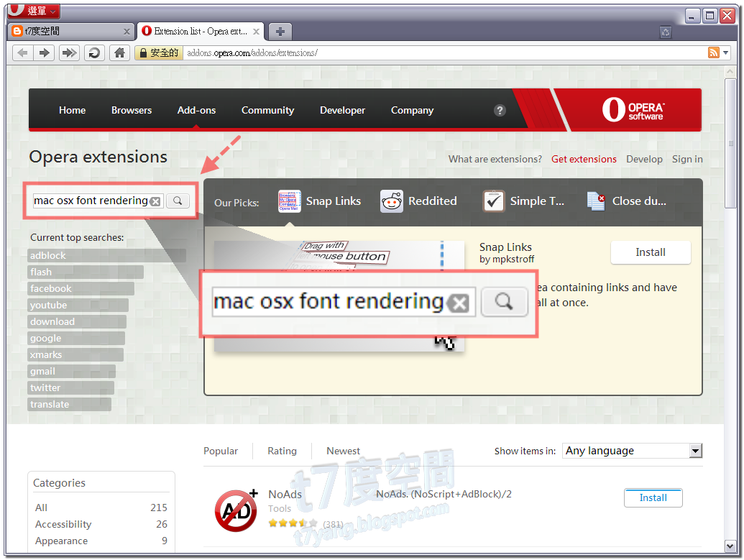Screen dimensions: 744x560
Task: Open the Developer menu item
Action: 343,110
